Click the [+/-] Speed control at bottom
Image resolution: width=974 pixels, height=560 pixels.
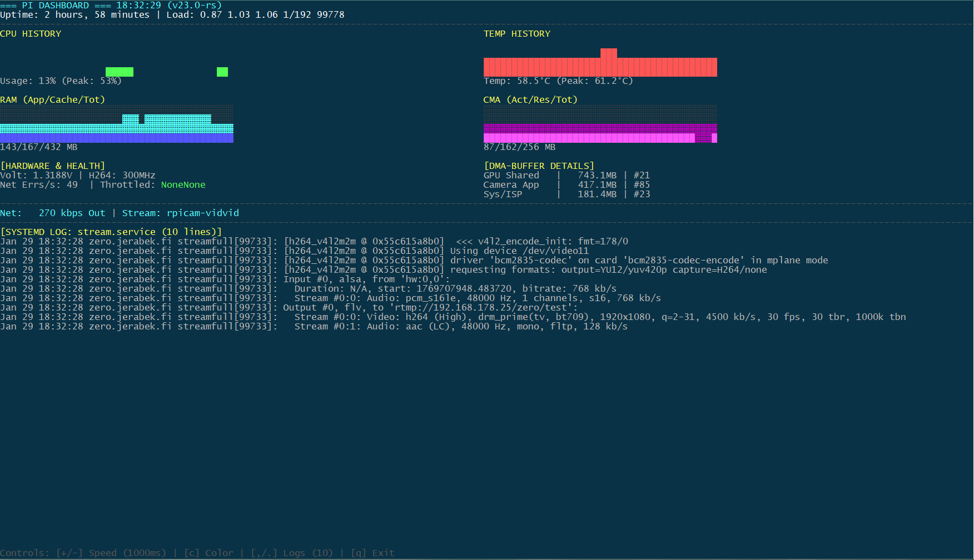111,553
